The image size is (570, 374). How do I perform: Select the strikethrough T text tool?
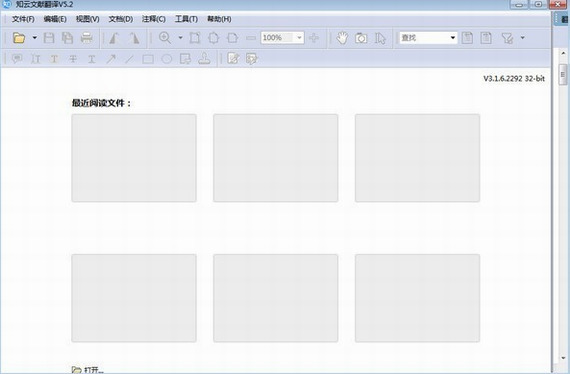[73, 59]
